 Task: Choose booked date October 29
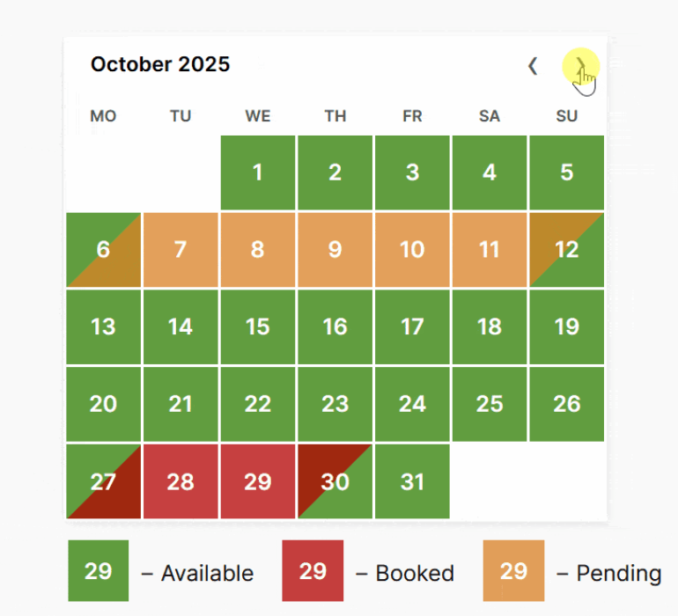click(x=258, y=481)
